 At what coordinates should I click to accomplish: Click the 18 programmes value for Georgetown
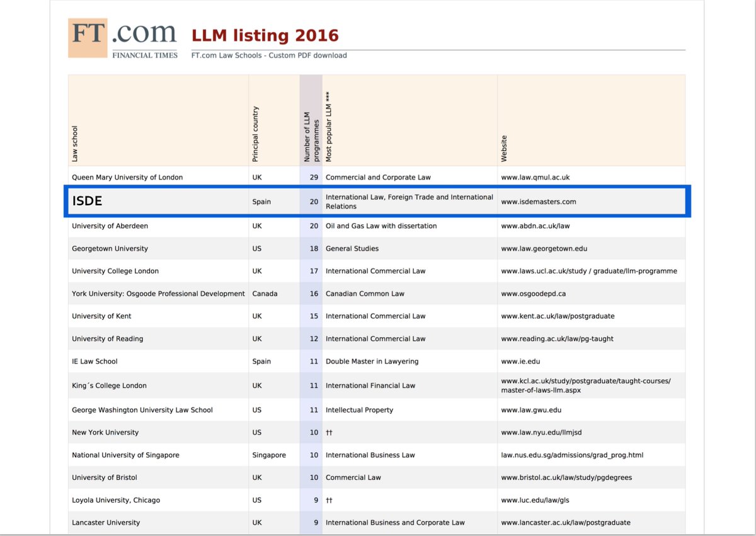click(314, 248)
